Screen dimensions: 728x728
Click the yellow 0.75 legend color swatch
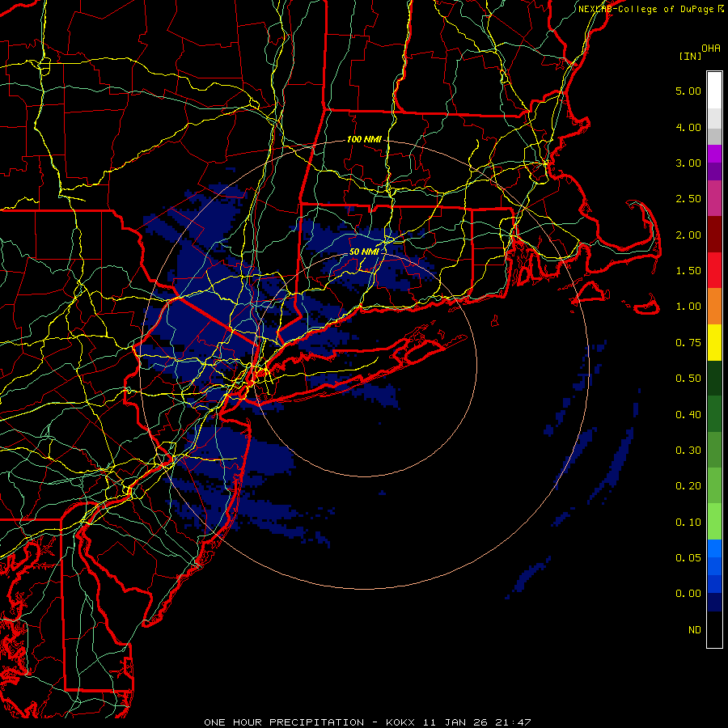point(714,343)
